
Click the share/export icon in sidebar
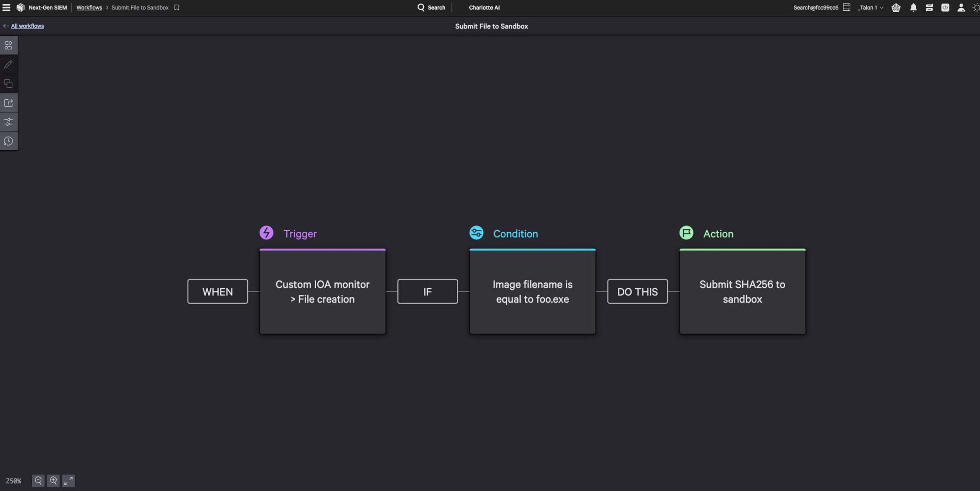click(8, 102)
